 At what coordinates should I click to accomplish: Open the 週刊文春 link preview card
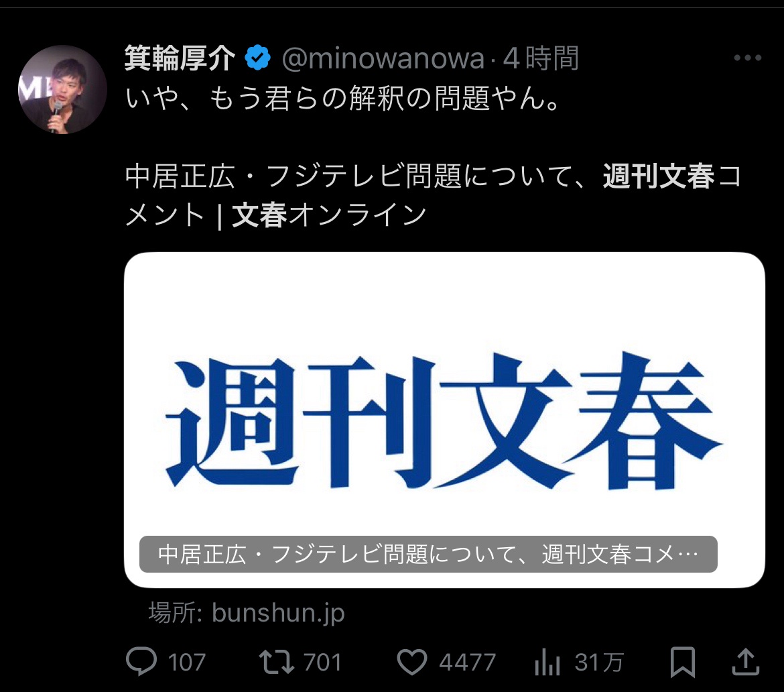point(444,420)
